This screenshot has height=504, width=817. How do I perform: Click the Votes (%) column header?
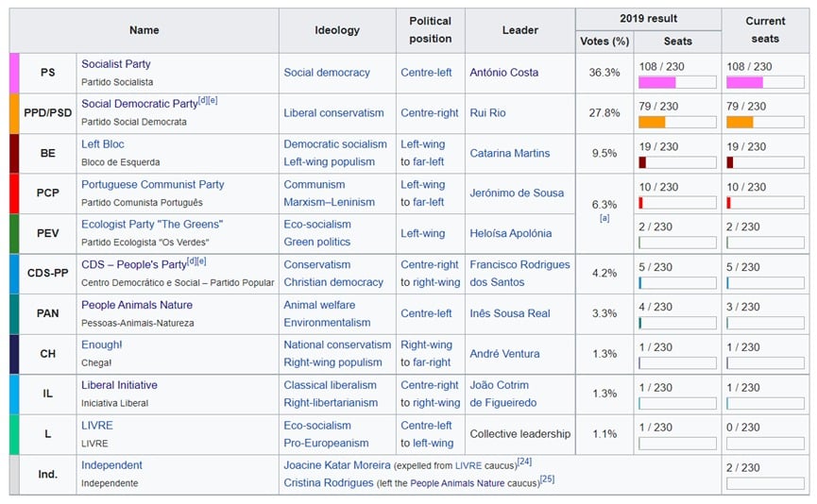coord(604,42)
